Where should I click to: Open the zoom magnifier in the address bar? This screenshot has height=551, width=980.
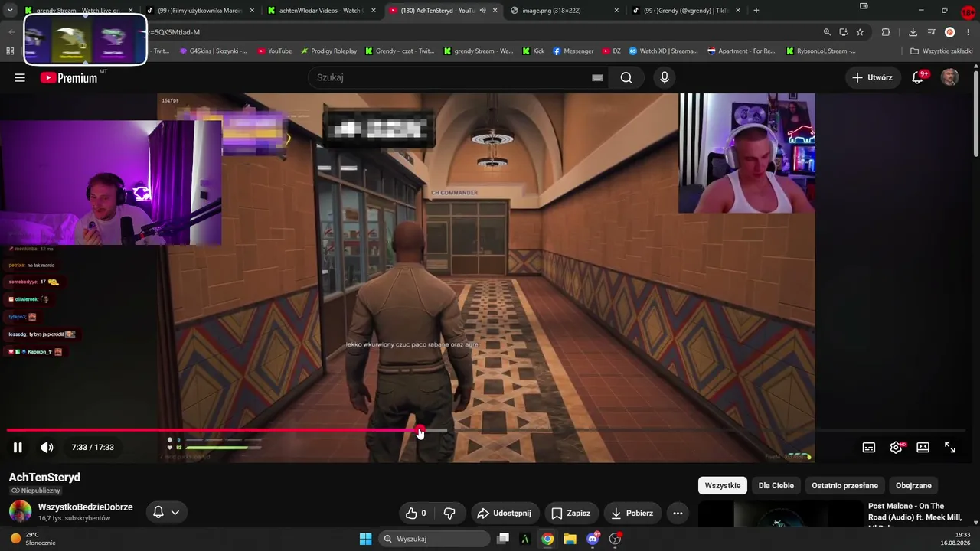pyautogui.click(x=827, y=32)
